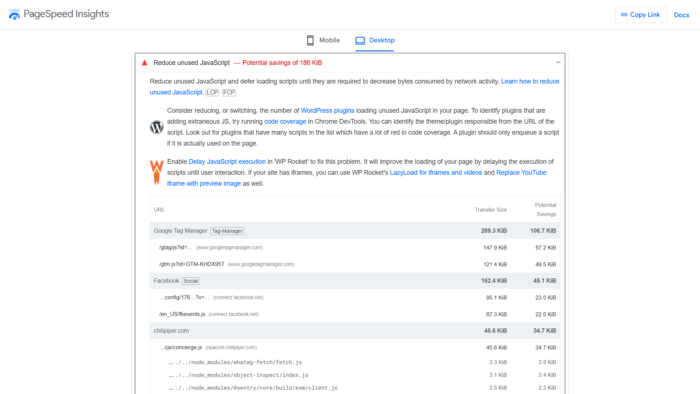Open Learn how to reduce unused JavaScript link
700x394 pixels.
[x=530, y=81]
